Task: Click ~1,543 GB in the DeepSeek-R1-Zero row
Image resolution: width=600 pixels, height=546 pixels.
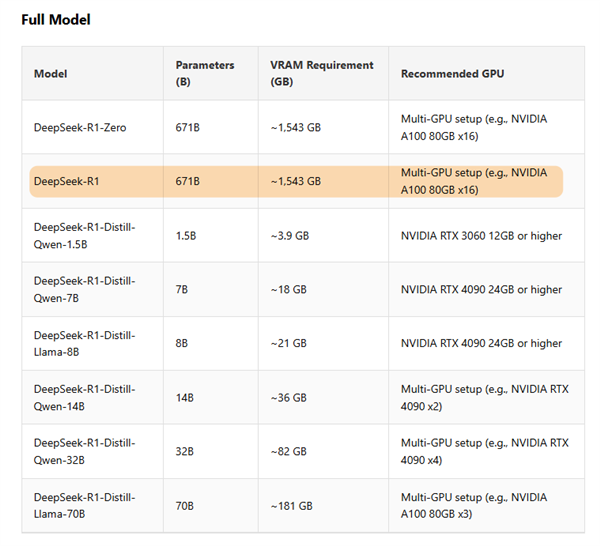Action: (x=295, y=127)
